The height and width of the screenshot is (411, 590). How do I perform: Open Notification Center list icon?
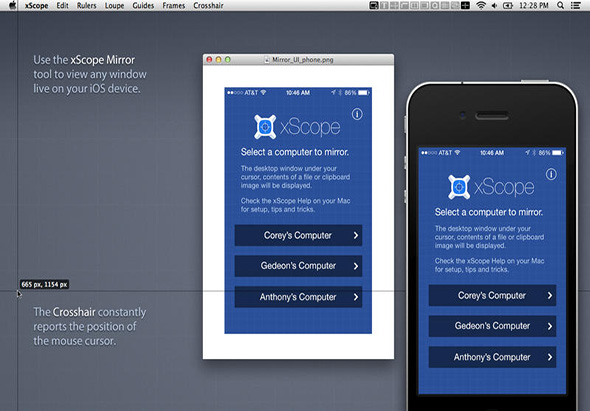(x=575, y=6)
